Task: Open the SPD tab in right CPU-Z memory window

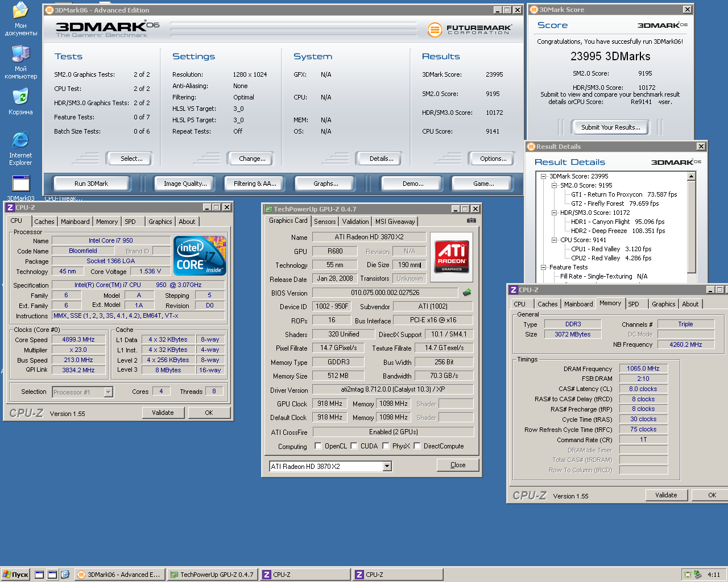Action: click(634, 304)
